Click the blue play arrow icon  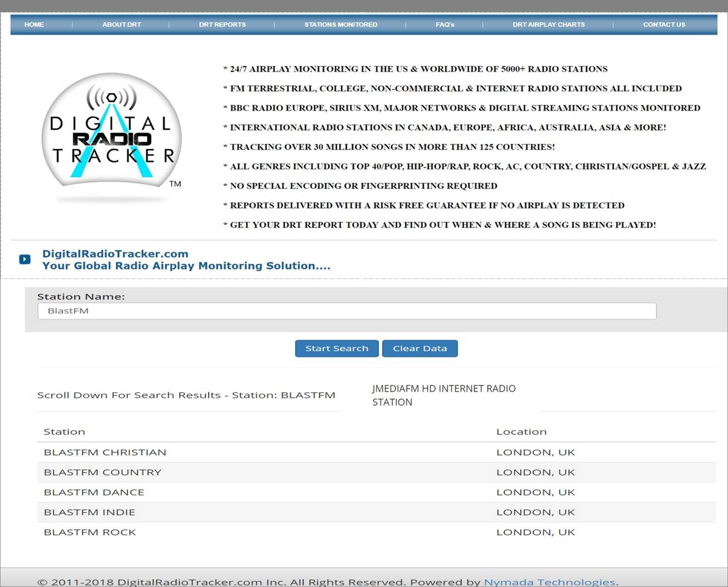click(x=25, y=260)
